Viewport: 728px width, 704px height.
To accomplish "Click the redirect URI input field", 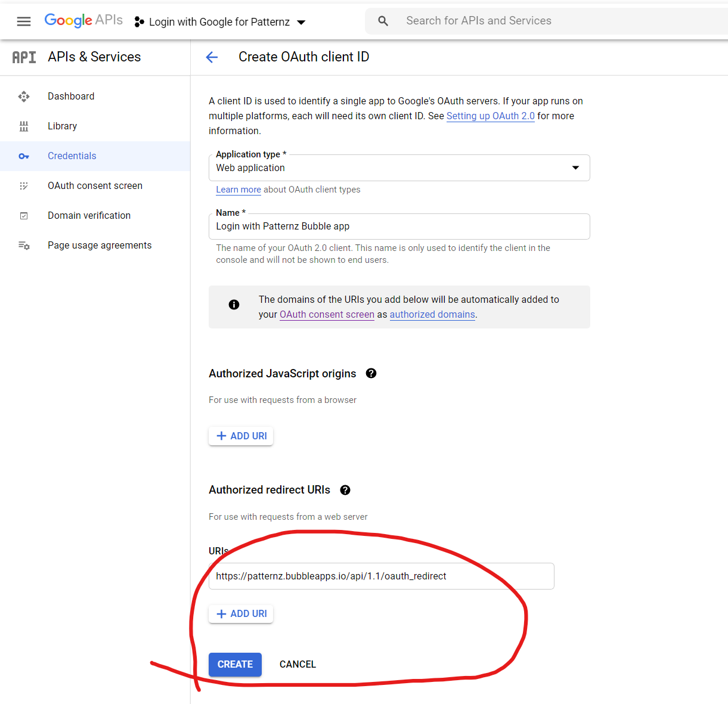I will 381,576.
